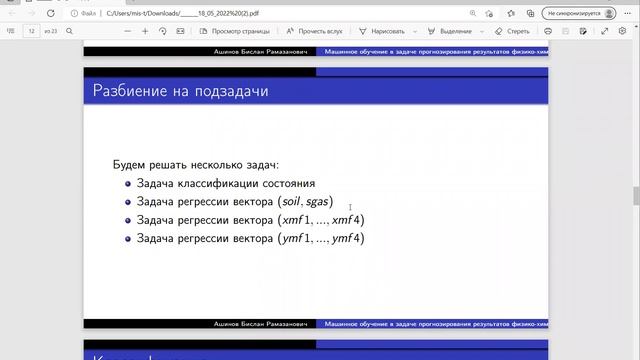Activate the 'Выделение' highlight tool
The image size is (640, 360).
point(449,31)
